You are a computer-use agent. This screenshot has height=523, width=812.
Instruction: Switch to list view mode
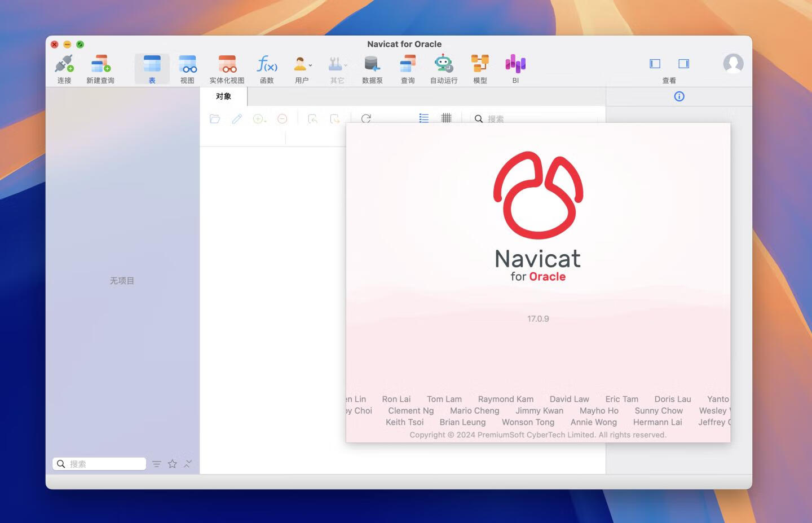(424, 118)
